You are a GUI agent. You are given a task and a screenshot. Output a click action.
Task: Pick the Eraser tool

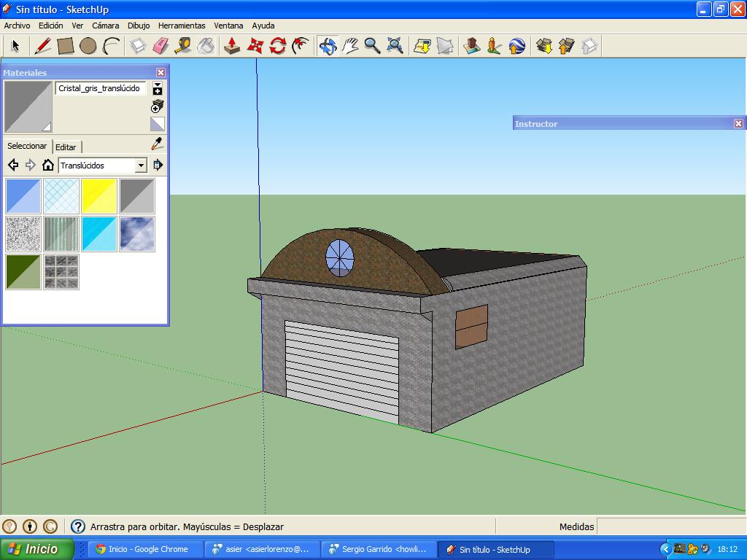[160, 46]
